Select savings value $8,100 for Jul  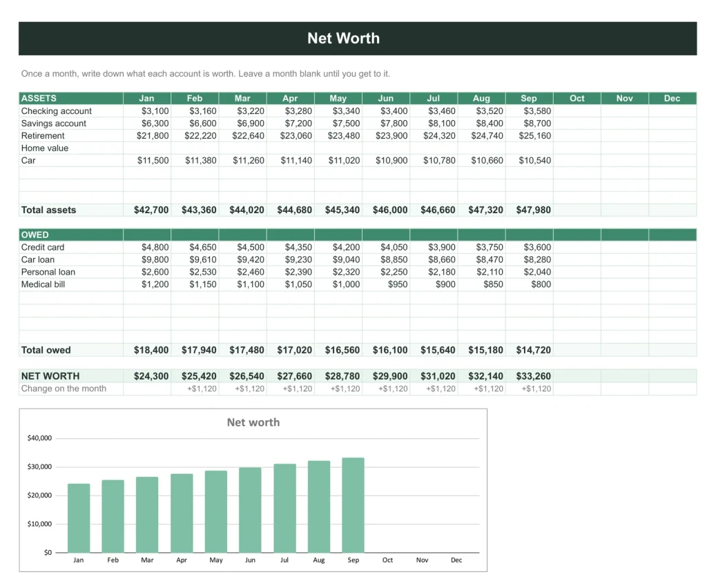[x=434, y=124]
